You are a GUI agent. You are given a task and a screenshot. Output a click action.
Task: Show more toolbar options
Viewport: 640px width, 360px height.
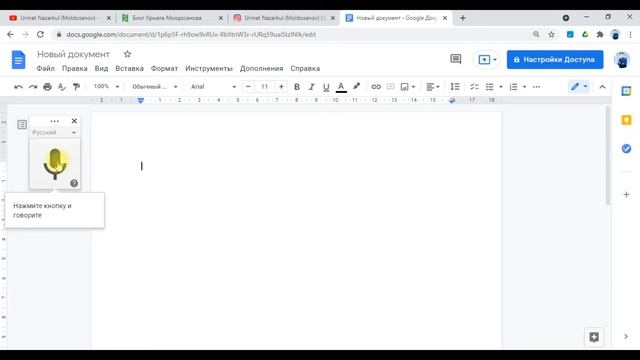pos(536,87)
